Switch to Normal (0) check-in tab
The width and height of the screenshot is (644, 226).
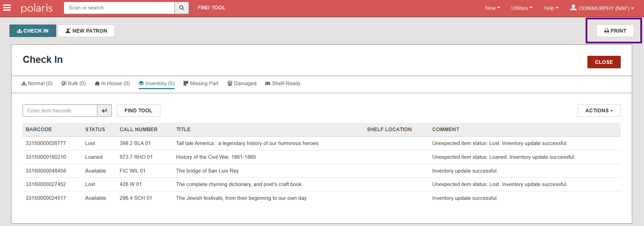pyautogui.click(x=37, y=83)
